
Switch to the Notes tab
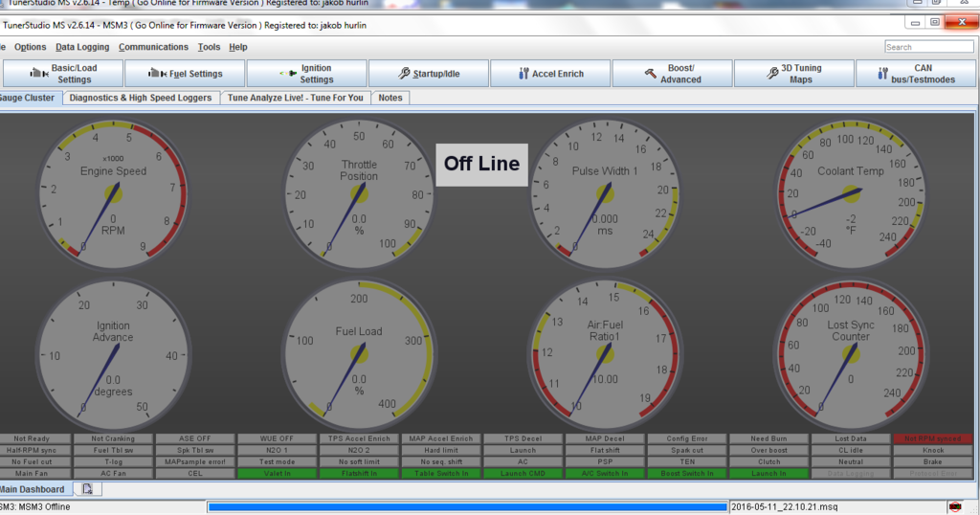point(390,99)
